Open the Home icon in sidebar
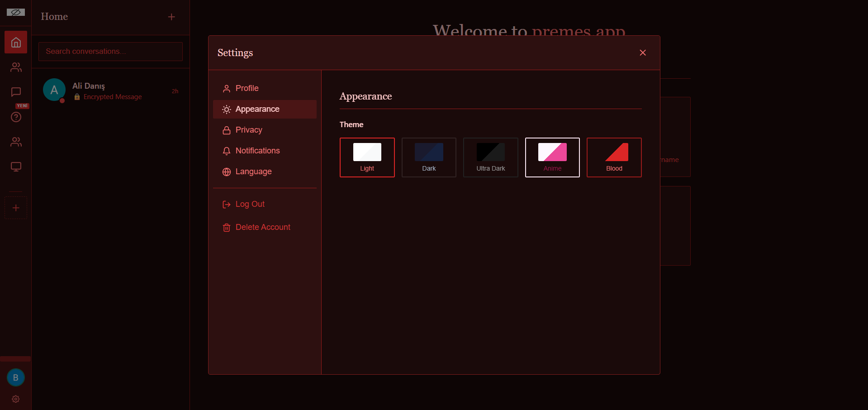This screenshot has width=868, height=410. [15, 42]
